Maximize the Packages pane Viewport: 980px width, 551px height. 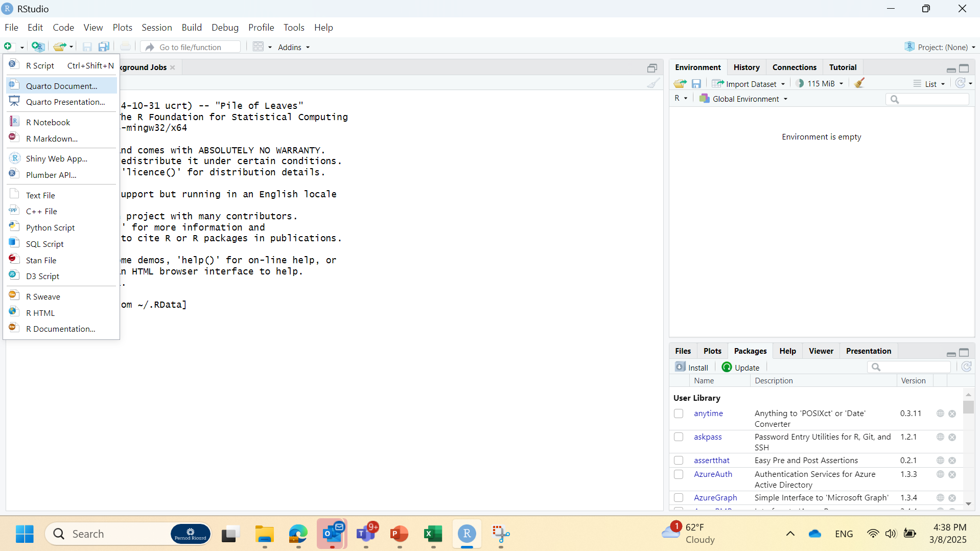[964, 353]
